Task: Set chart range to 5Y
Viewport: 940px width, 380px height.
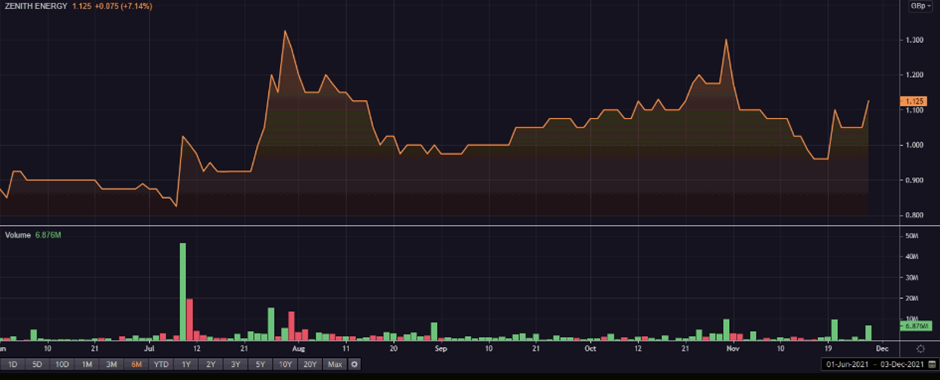Action: 260,364
